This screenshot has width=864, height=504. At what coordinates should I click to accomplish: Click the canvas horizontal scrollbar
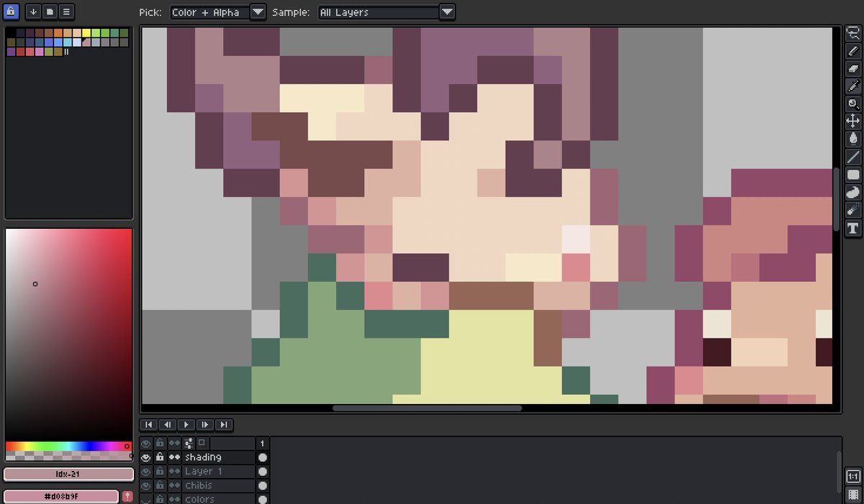427,408
